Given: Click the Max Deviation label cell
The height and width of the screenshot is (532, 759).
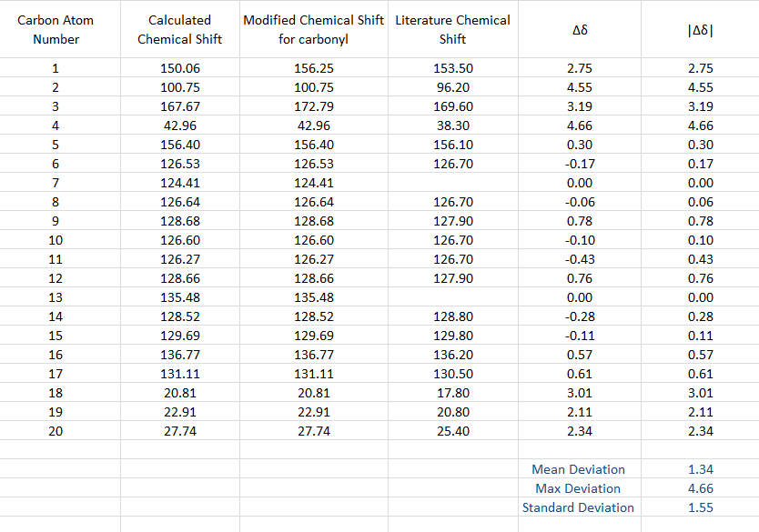Looking at the screenshot, I should point(578,488).
